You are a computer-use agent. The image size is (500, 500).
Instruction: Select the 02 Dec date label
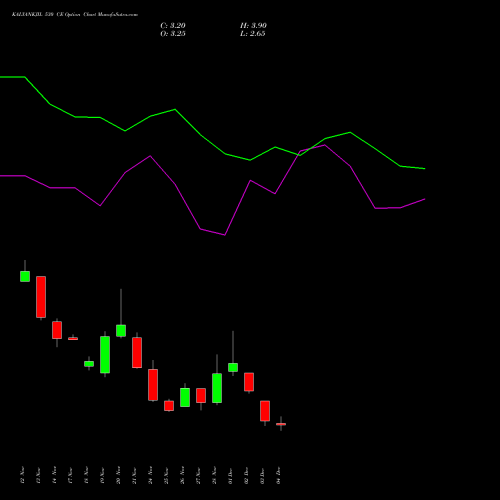(247, 475)
